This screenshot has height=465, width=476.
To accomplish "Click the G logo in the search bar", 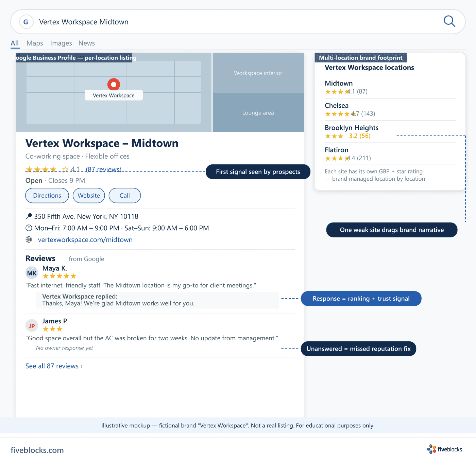I will pyautogui.click(x=26, y=22).
